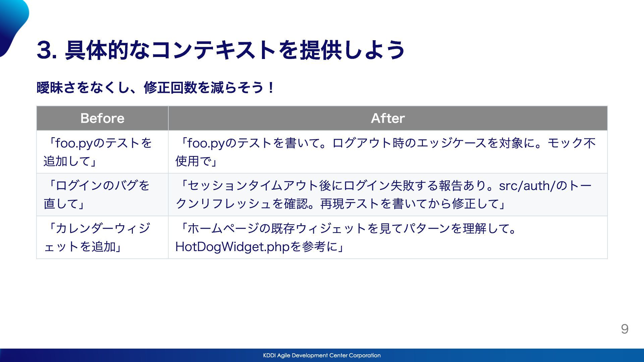Click the slide page number 9
The width and height of the screenshot is (644, 362).
[x=624, y=329]
